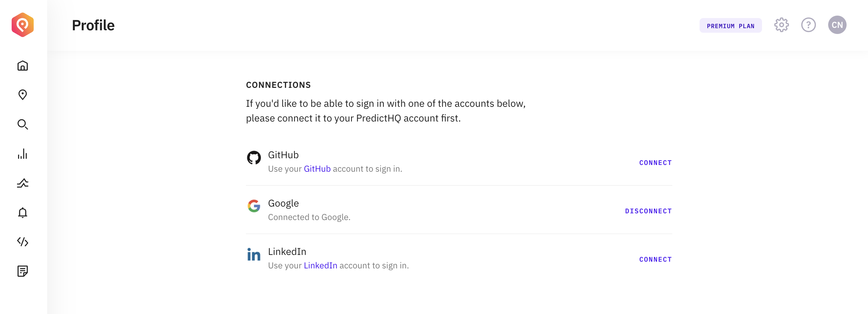
Task: Follow the LinkedIn link in description
Action: tap(320, 266)
